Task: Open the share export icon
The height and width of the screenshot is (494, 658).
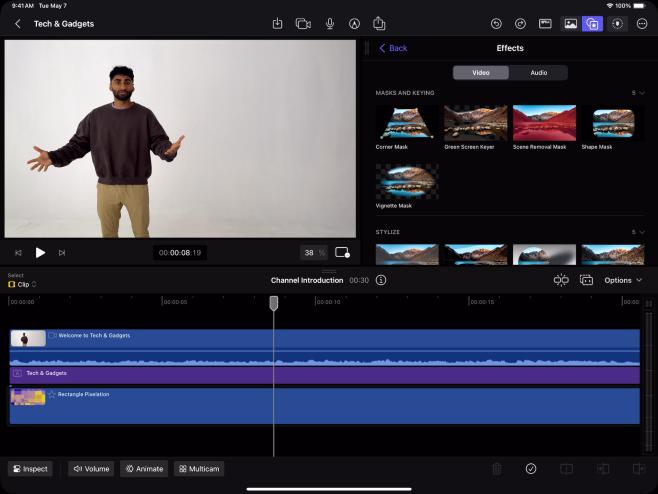Action: pos(379,23)
